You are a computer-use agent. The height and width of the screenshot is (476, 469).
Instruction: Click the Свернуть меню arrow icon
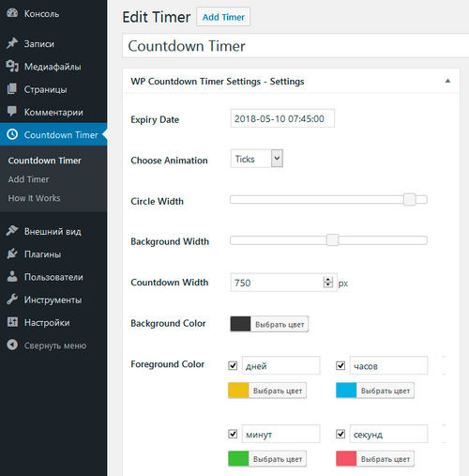click(x=12, y=345)
